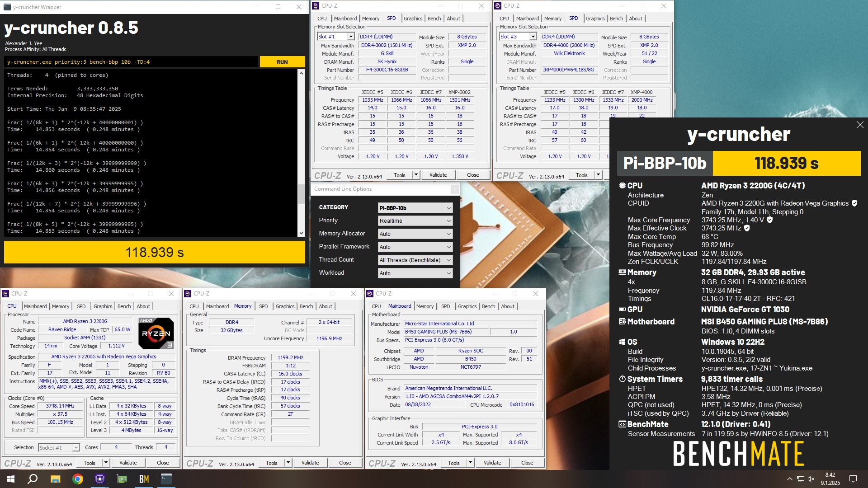Click the yellow 118.939 s result bar

155,252
